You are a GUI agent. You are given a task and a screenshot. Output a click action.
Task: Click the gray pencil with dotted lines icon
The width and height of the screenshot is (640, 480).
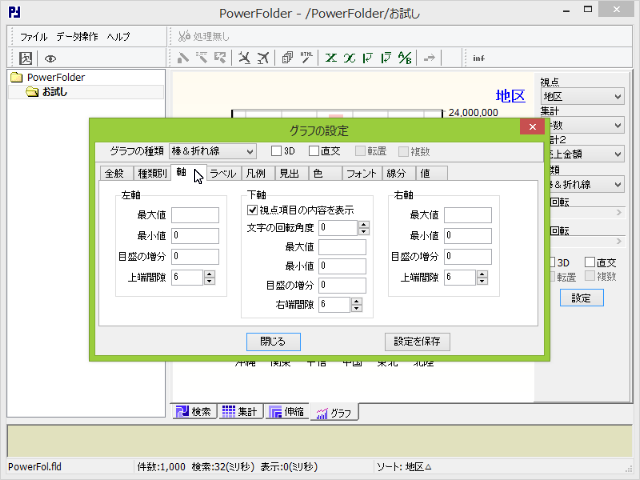coord(201,58)
